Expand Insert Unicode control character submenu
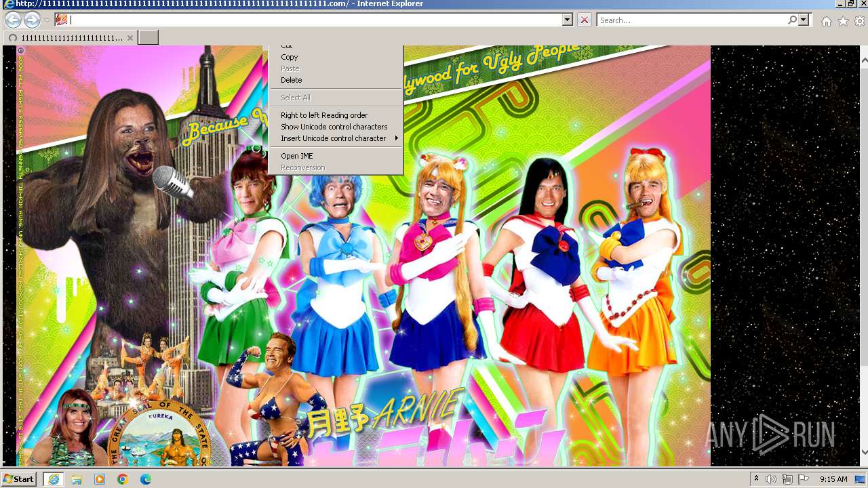Screen dimensions: 868x488 click(x=336, y=138)
